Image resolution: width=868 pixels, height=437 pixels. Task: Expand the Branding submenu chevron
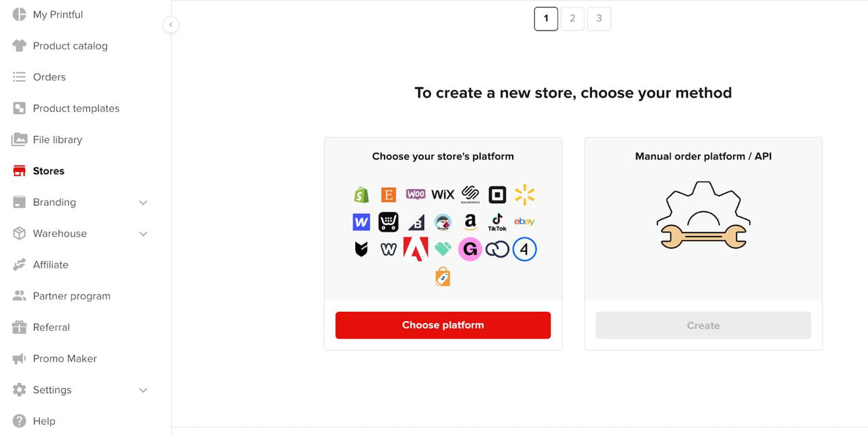[x=143, y=203]
